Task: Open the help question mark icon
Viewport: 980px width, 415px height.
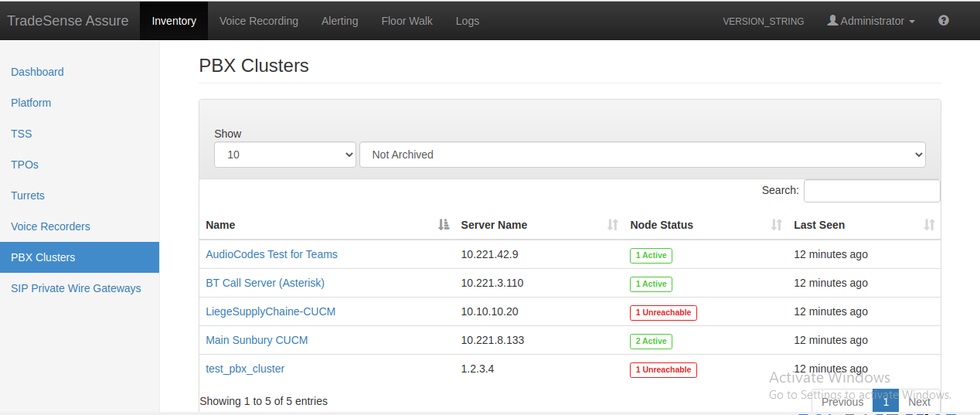Action: tap(943, 21)
